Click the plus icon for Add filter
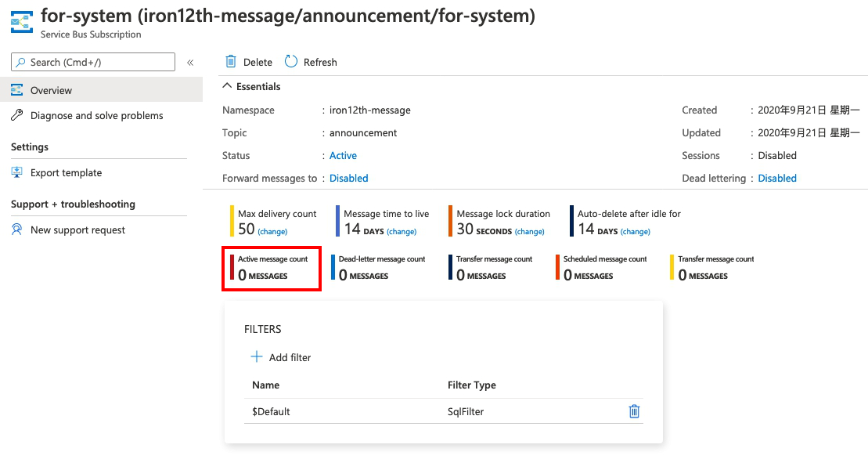The image size is (868, 470). click(256, 357)
